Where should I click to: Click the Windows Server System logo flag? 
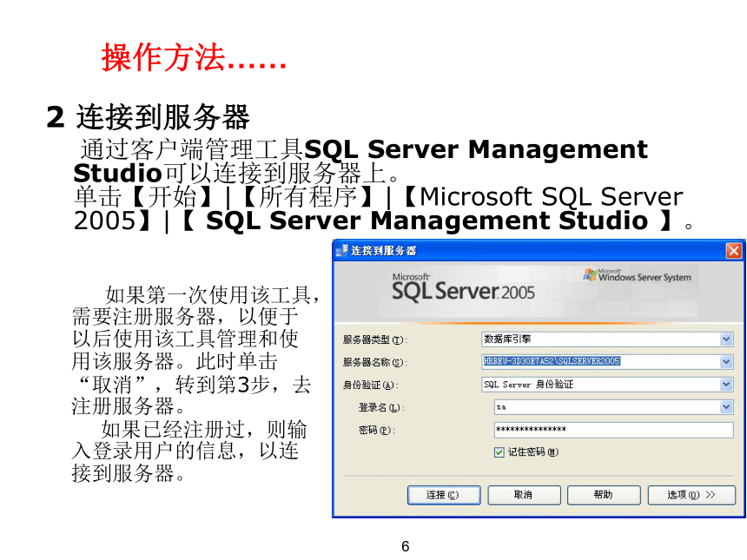point(590,274)
